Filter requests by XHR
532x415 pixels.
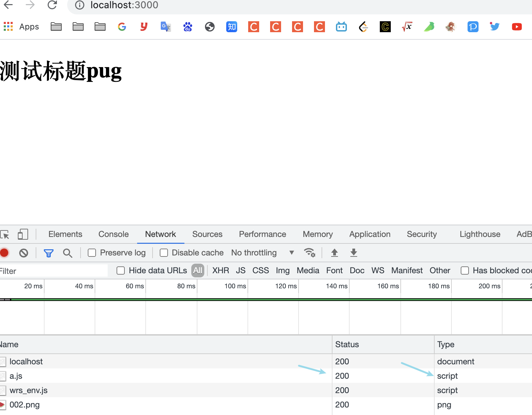click(x=221, y=271)
